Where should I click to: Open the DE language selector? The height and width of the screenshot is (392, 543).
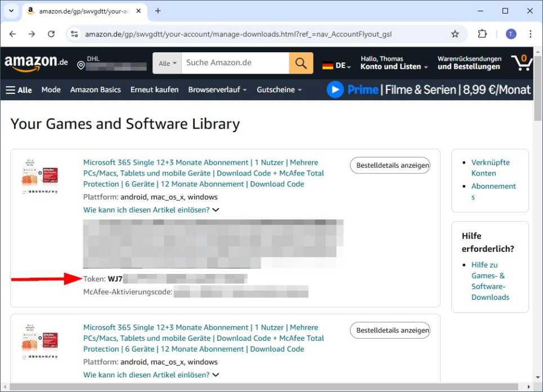[336, 65]
